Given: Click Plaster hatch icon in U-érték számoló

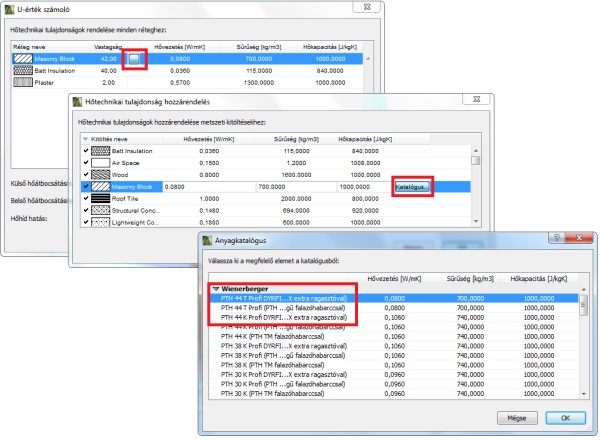Looking at the screenshot, I should [23, 82].
